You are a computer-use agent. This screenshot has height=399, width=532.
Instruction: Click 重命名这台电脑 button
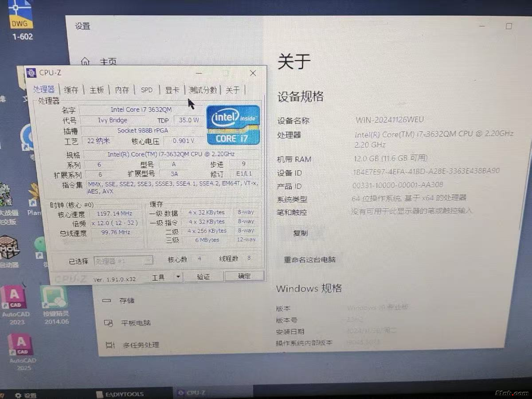point(310,260)
